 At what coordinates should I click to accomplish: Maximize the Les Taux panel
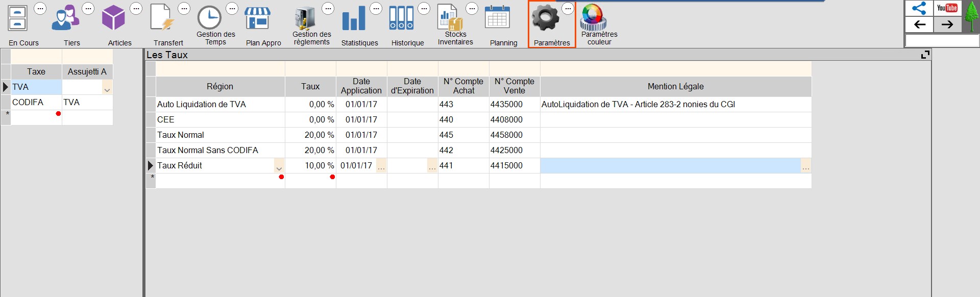(x=925, y=55)
